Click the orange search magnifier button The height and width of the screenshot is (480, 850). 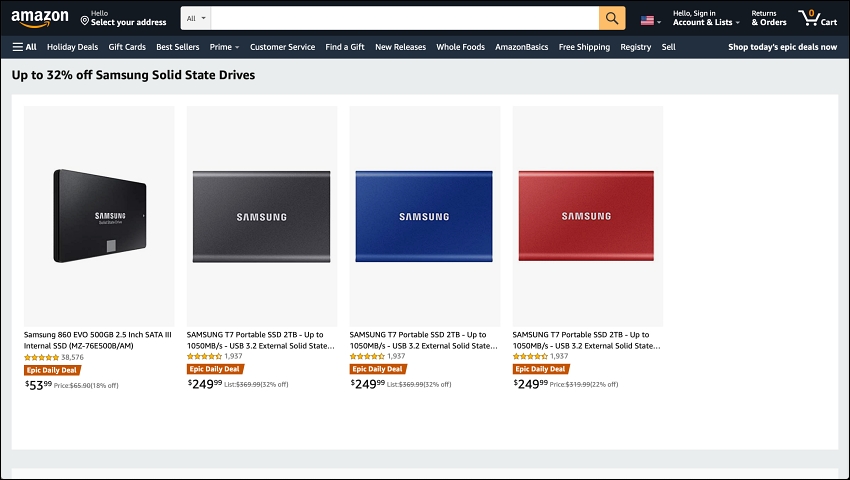tap(612, 18)
